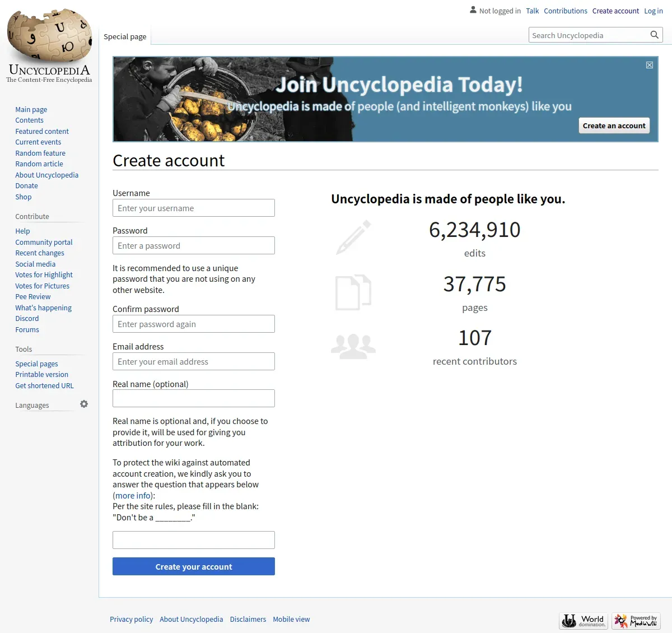The height and width of the screenshot is (633, 672).
Task: Open the Log in link
Action: [x=654, y=11]
